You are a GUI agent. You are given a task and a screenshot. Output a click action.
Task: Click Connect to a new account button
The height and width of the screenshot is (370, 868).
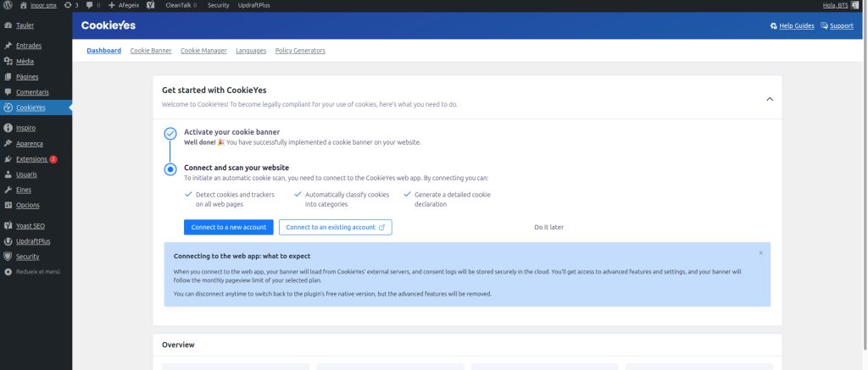(228, 227)
